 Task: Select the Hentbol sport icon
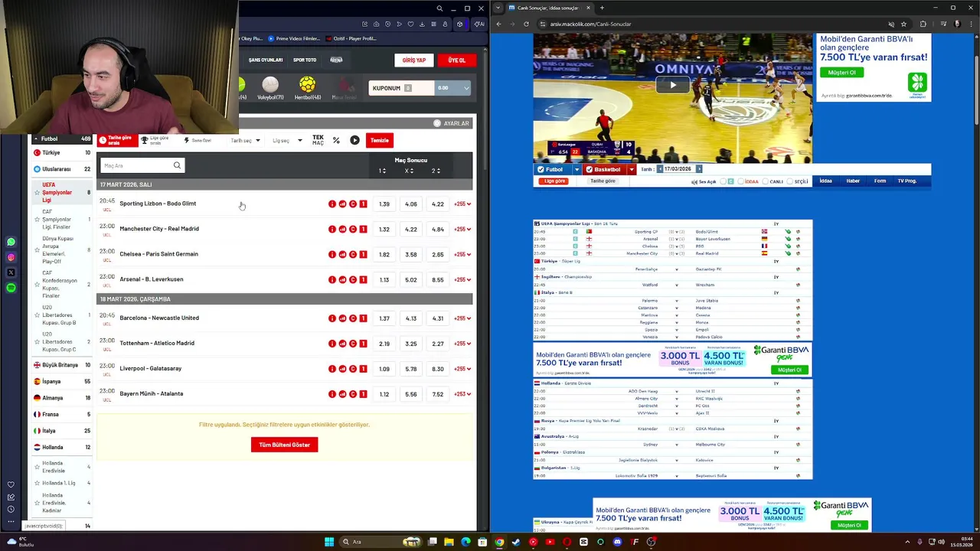[307, 84]
